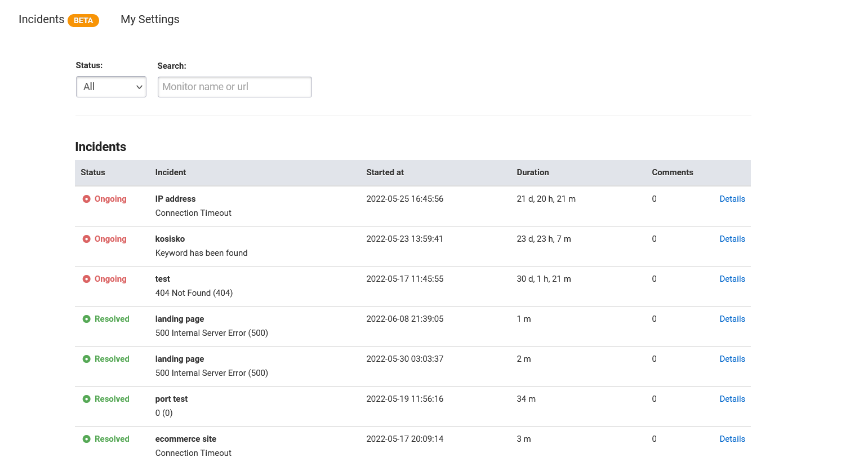
Task: Open Details for the kosisko incident
Action: click(x=732, y=239)
